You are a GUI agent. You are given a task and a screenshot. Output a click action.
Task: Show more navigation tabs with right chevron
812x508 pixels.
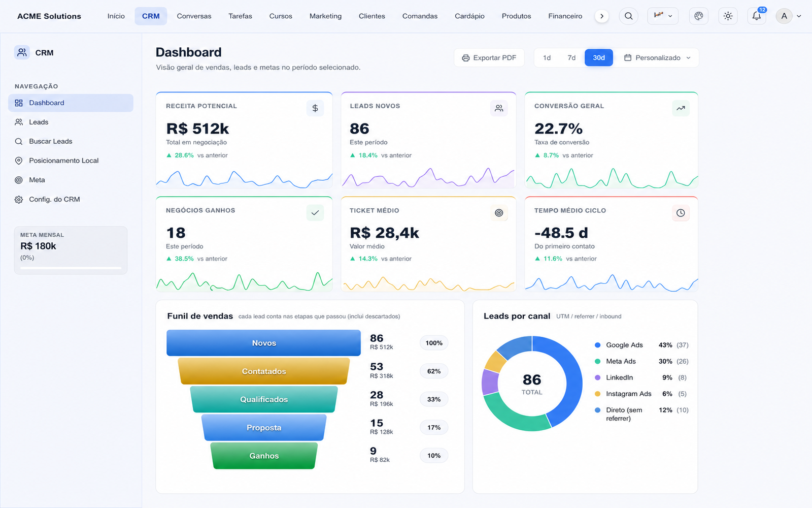tap(602, 16)
